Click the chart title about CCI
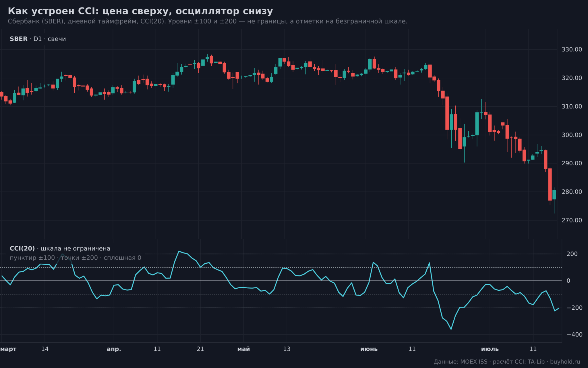Viewport: 588px width, 368px height. click(140, 11)
